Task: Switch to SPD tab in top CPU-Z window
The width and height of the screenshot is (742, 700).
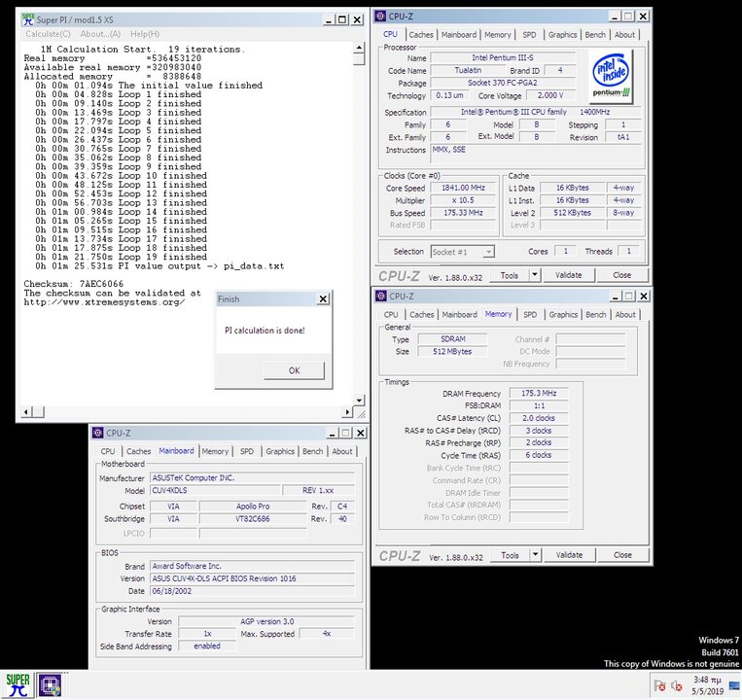Action: tap(529, 35)
